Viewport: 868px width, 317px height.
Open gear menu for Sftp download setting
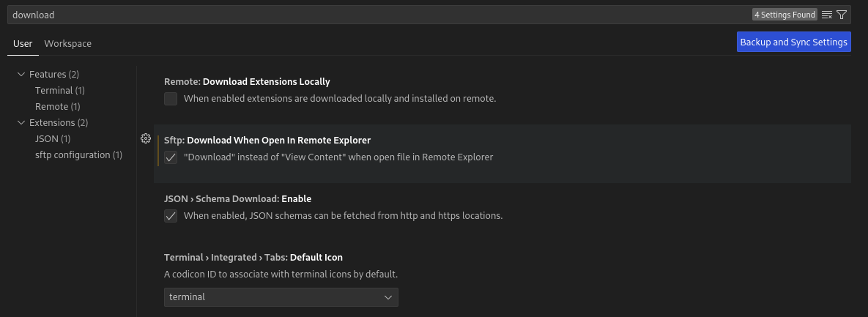tap(146, 138)
